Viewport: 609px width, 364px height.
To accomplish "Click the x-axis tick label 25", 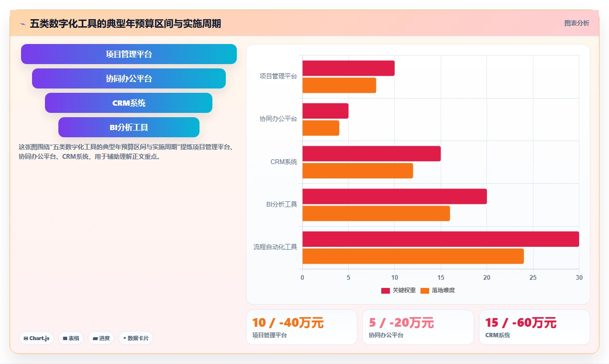I will pyautogui.click(x=533, y=277).
